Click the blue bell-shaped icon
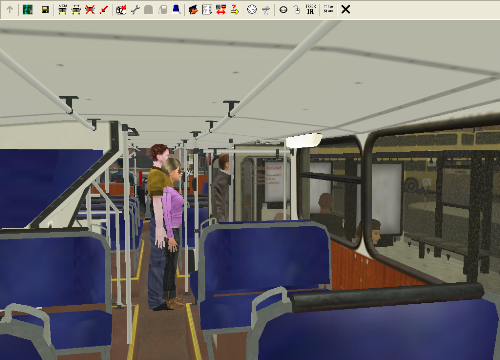The image size is (500, 360). tap(176, 10)
